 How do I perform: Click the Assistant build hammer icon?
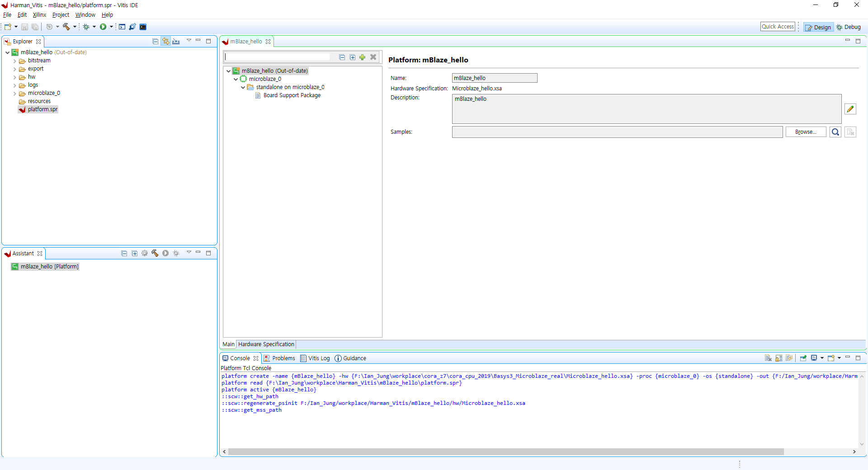[155, 254]
